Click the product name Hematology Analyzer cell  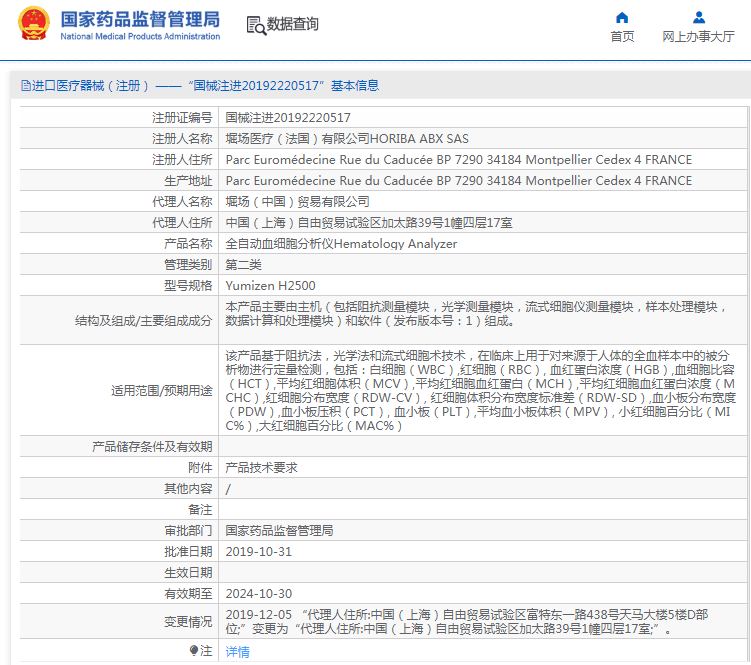[341, 243]
